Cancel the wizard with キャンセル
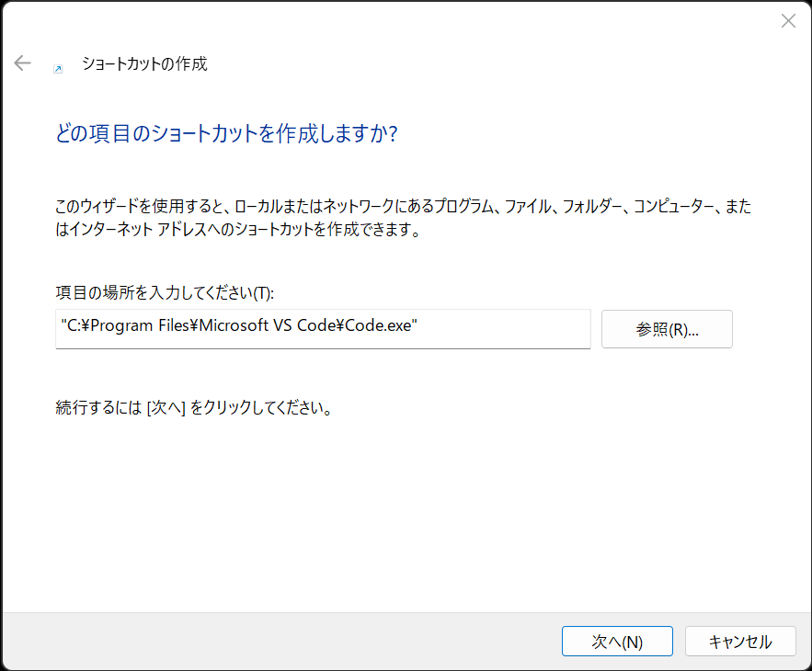The image size is (812, 671). coord(740,641)
